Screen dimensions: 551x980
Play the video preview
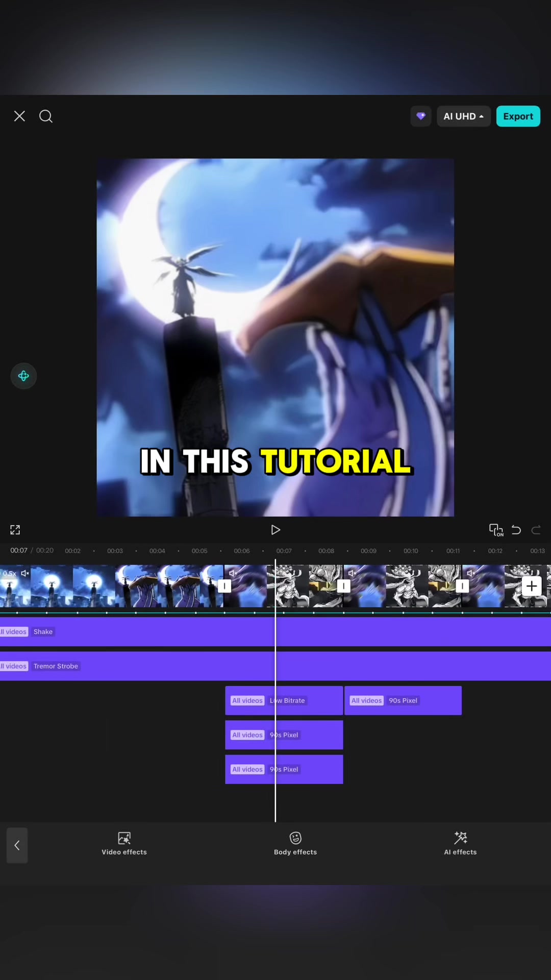click(x=275, y=530)
